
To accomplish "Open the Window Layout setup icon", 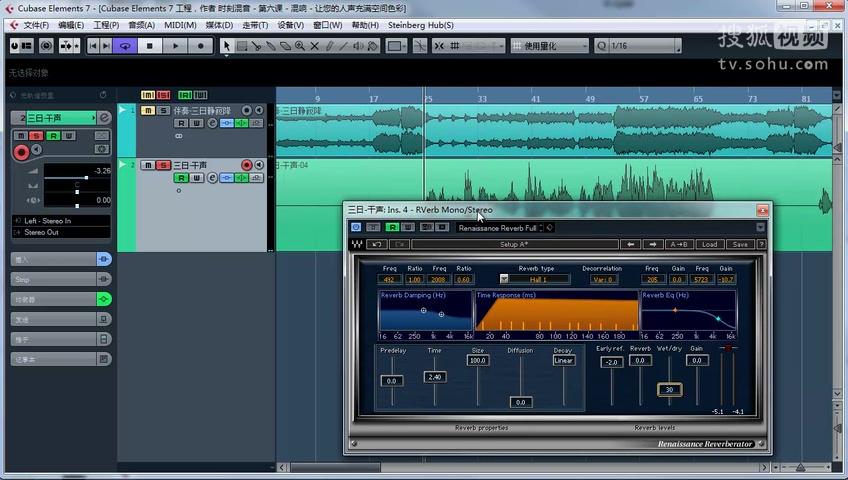I will point(26,46).
